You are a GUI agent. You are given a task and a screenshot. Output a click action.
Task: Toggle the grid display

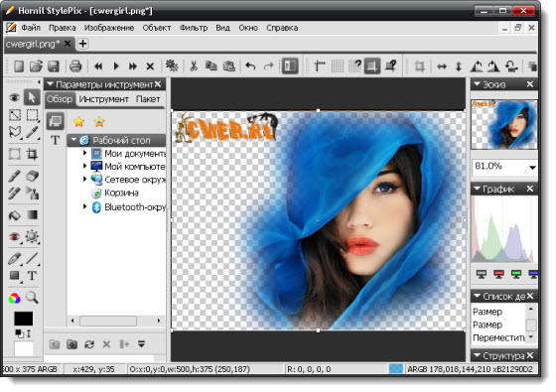click(338, 66)
